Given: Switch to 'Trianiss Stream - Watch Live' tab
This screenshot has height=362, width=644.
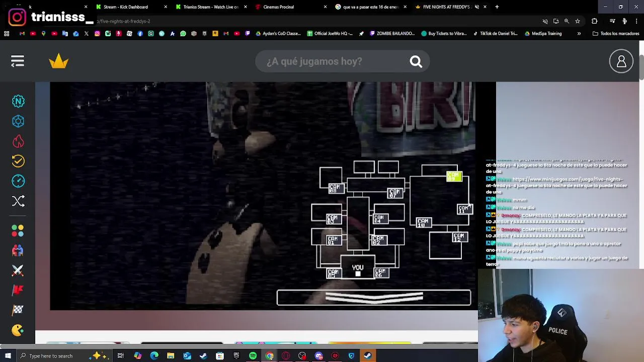Looking at the screenshot, I should pos(211,7).
